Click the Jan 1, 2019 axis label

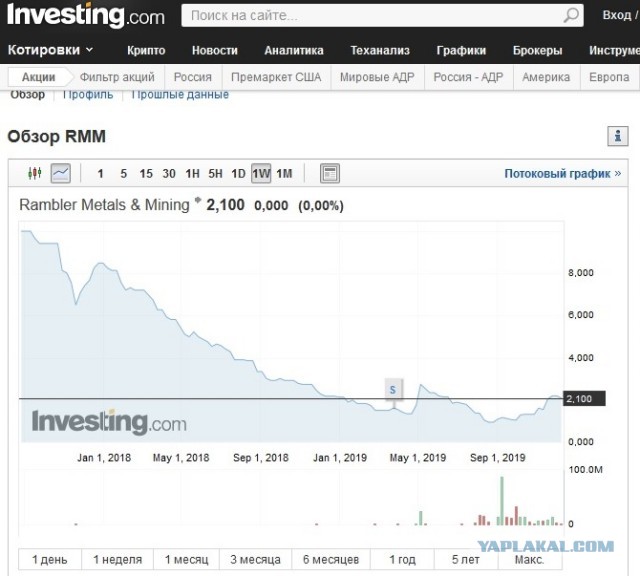(x=340, y=458)
